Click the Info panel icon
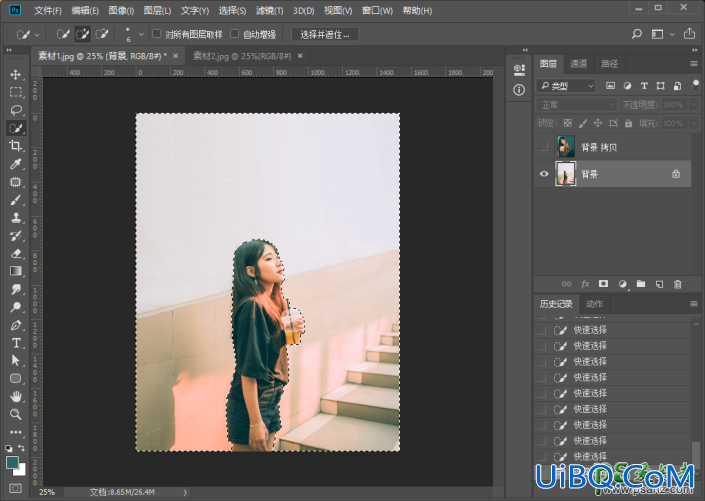The width and height of the screenshot is (705, 501). (x=519, y=90)
